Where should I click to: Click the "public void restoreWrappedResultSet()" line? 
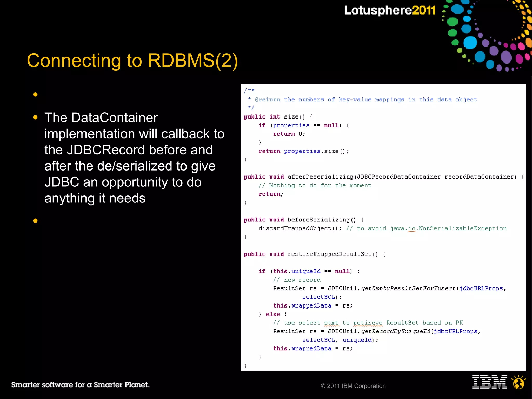pyautogui.click(x=315, y=254)
